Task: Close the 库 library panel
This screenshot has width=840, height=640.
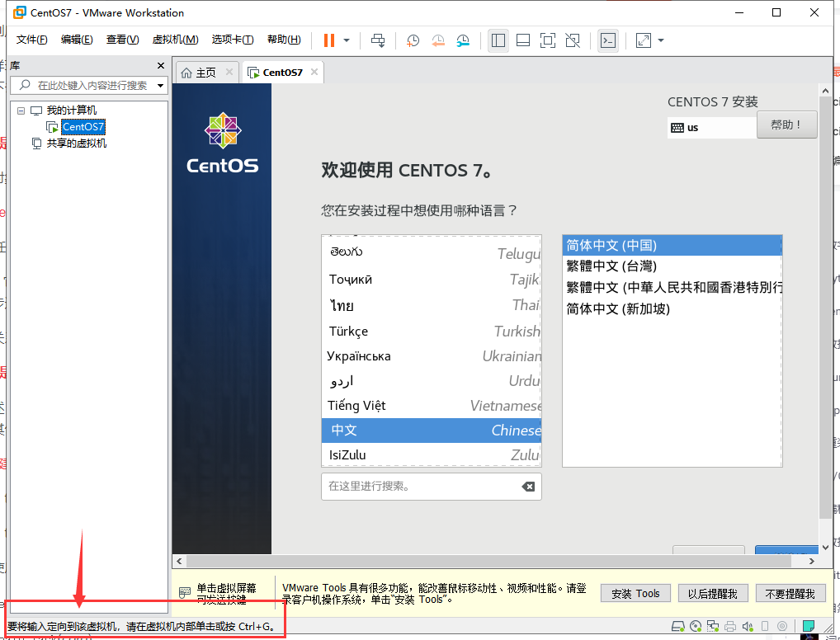Action: pyautogui.click(x=161, y=65)
